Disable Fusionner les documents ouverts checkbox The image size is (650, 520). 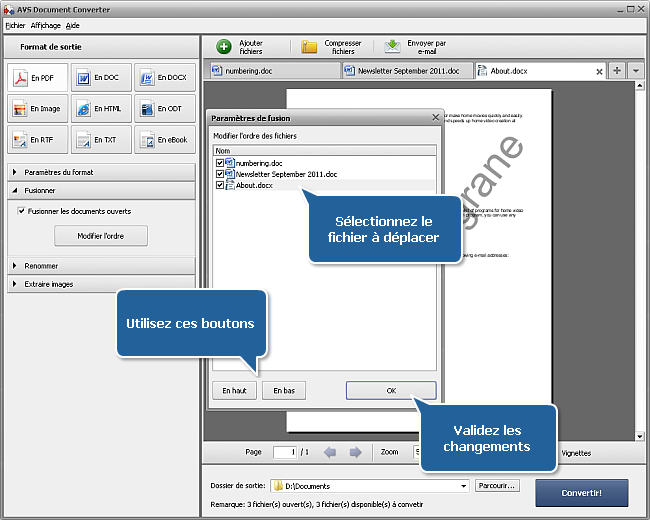(x=21, y=211)
